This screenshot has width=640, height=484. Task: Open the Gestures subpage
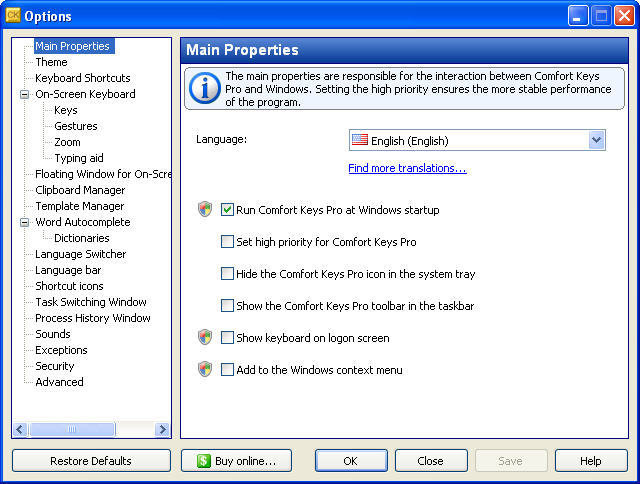76,126
